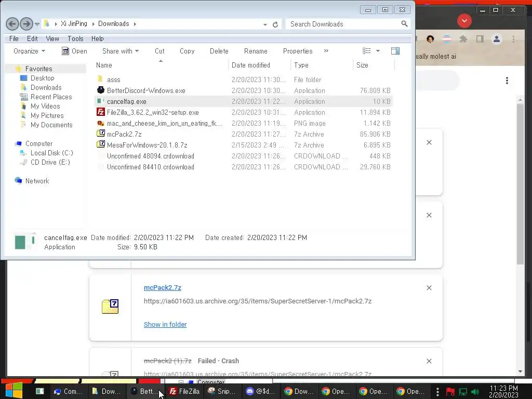532x399 pixels.
Task: Select the mcPack2.7z archive icon in Explorer
Action: click(101, 134)
